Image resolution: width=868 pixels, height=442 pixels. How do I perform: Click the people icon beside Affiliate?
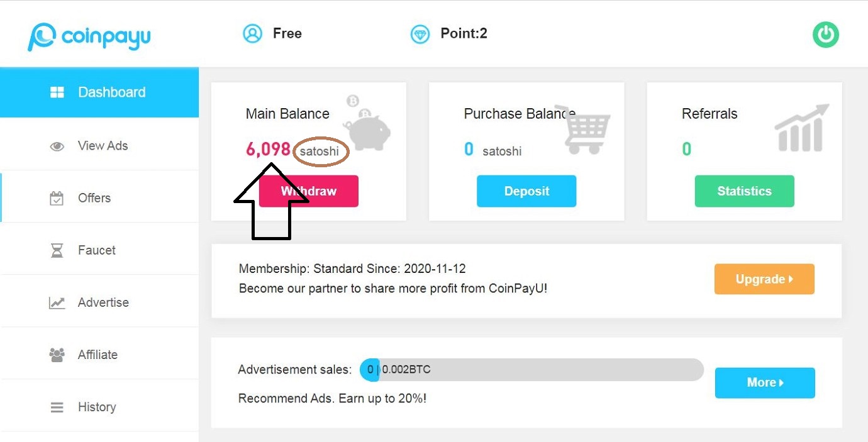tap(57, 355)
